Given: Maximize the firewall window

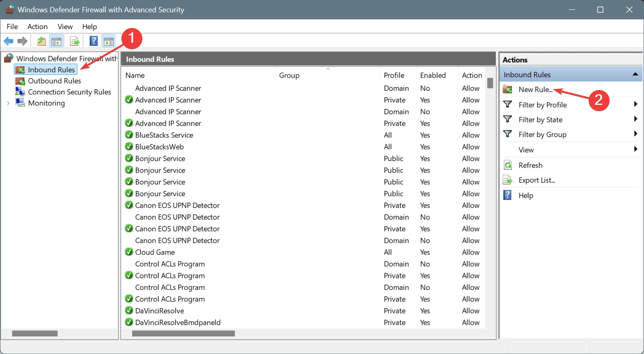Looking at the screenshot, I should [600, 9].
